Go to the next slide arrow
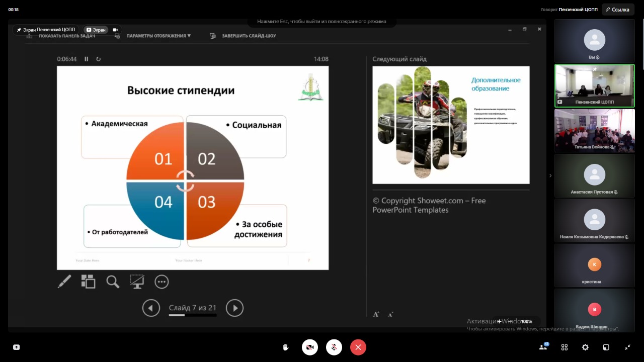Viewport: 644px width, 362px height. 234,308
